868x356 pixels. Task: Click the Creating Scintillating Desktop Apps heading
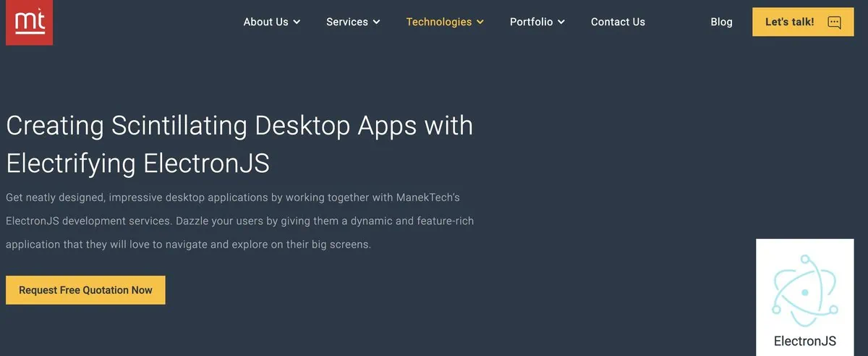(239, 145)
